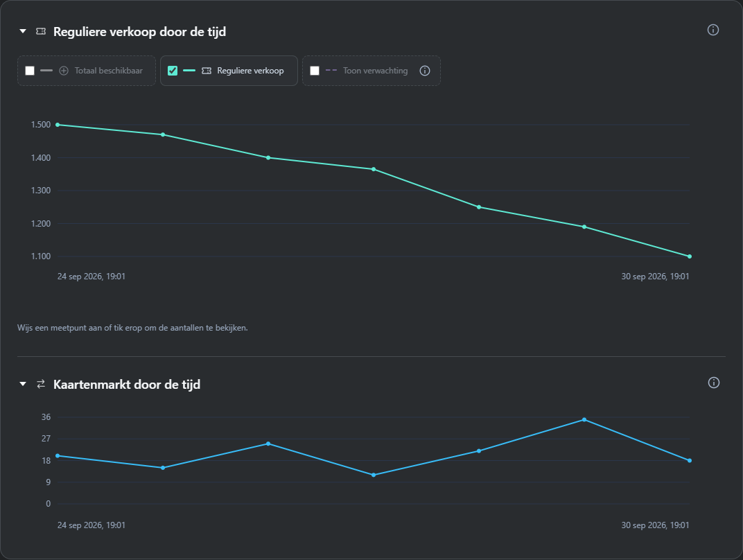743x560 pixels.
Task: Click first data point of Kaartenmarkt chart
Action: click(x=58, y=456)
